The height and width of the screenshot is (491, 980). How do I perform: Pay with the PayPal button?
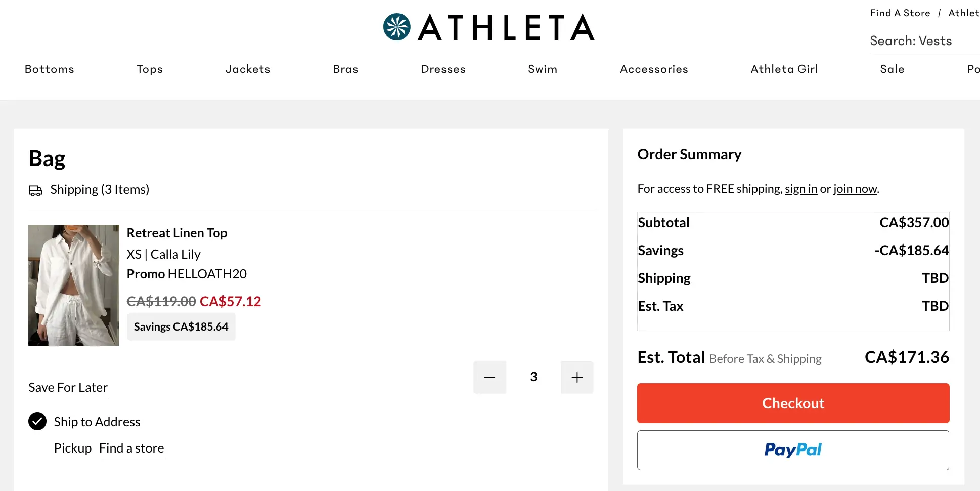(793, 450)
